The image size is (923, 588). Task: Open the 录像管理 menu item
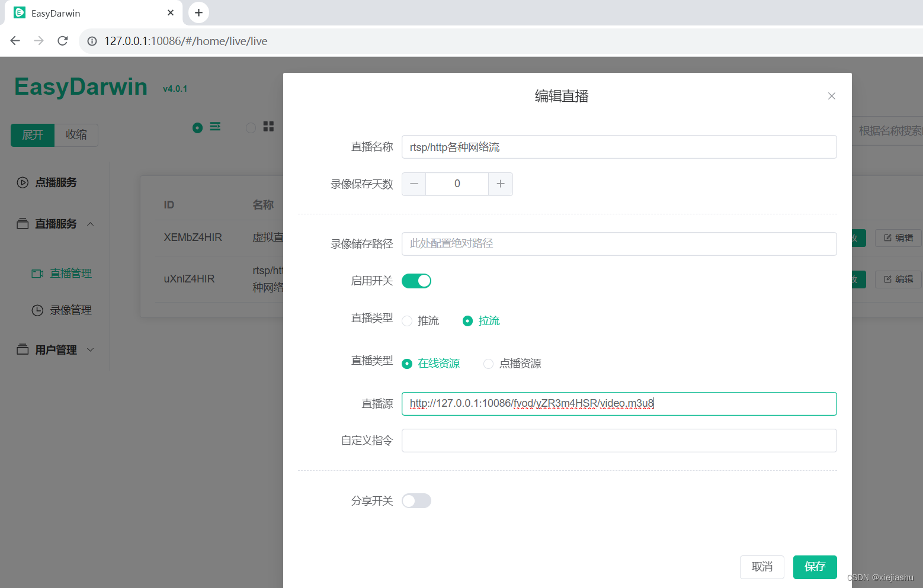tap(69, 310)
